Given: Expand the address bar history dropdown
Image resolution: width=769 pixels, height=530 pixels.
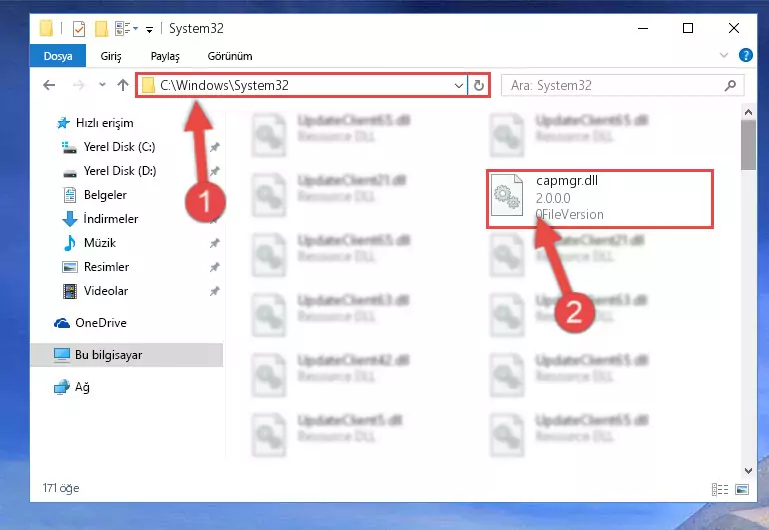Looking at the screenshot, I should tap(459, 86).
